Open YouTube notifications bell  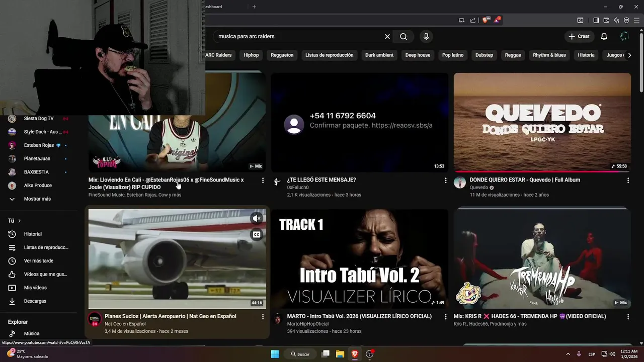coord(604,37)
